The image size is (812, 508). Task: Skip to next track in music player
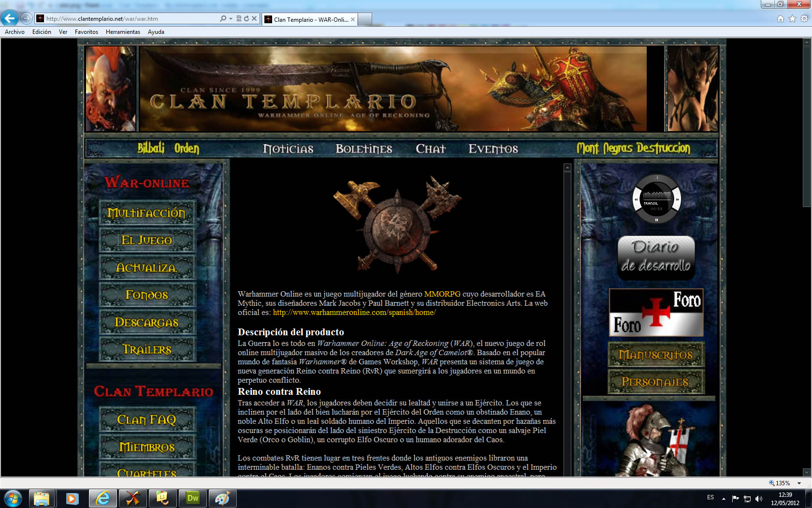point(678,199)
